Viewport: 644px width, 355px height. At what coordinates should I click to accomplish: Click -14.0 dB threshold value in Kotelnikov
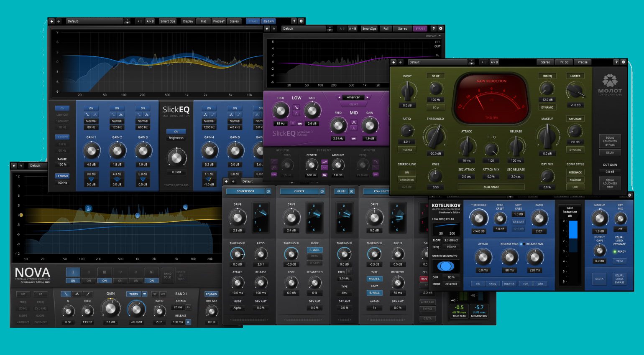478,231
